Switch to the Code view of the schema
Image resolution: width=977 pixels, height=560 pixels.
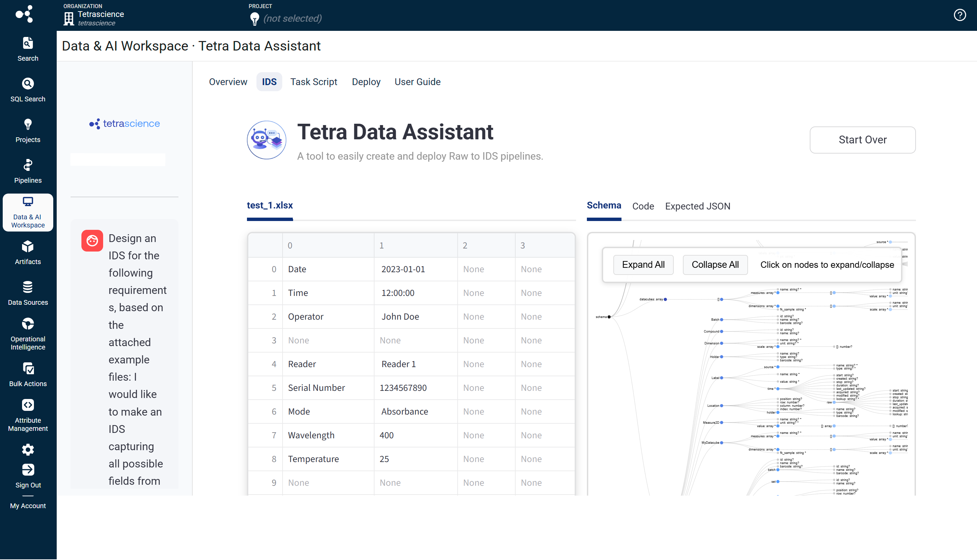[643, 206]
